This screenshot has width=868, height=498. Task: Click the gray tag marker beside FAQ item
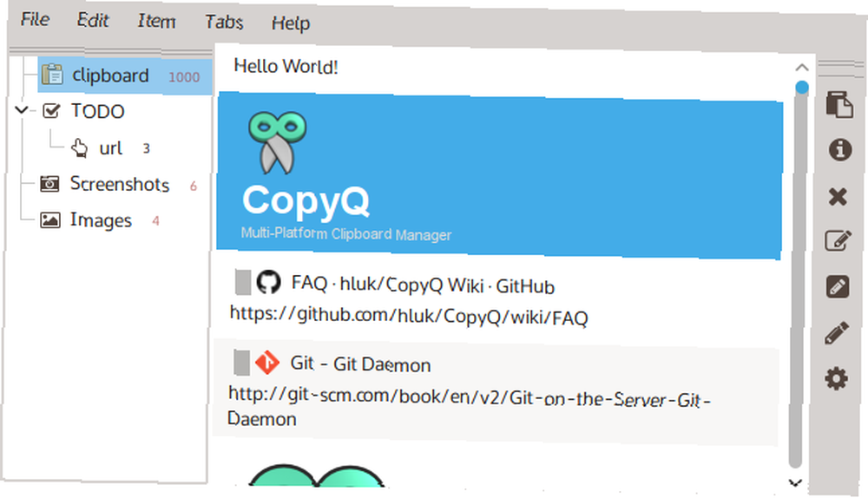pyautogui.click(x=243, y=282)
